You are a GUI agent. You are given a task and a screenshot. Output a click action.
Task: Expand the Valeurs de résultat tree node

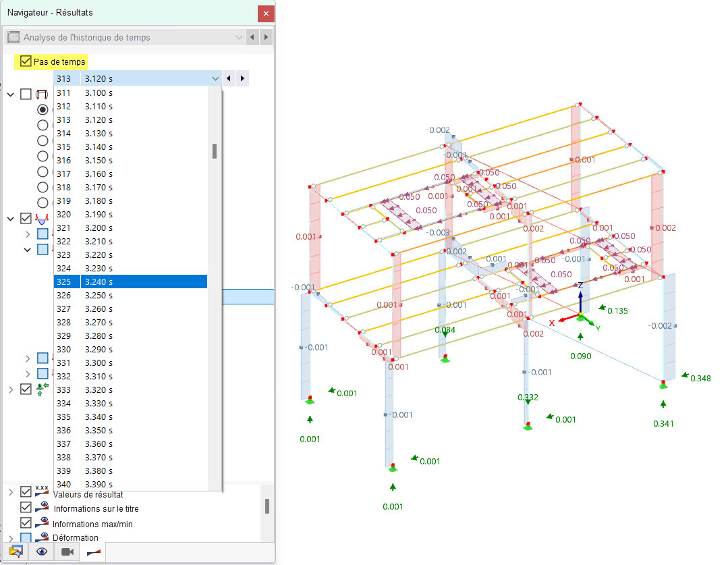point(11,492)
